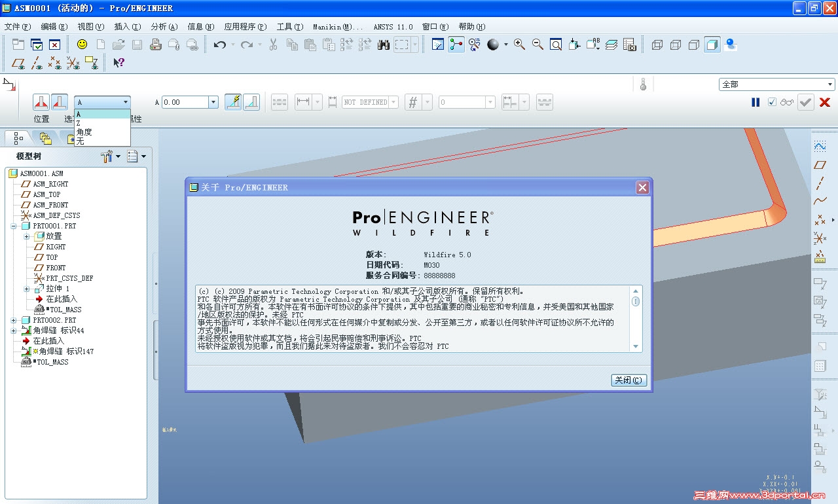
Task: Click the sketch tool icon in right toolbar
Action: (820, 147)
